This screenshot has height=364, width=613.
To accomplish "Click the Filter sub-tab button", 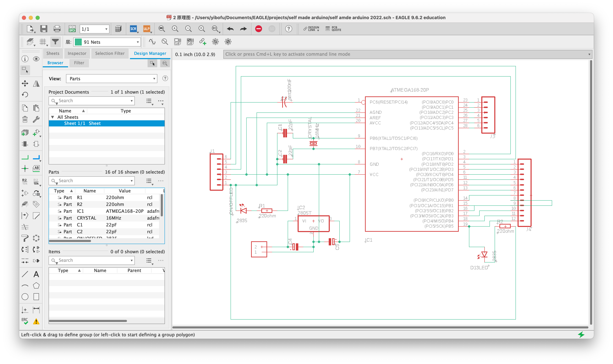I will 79,63.
